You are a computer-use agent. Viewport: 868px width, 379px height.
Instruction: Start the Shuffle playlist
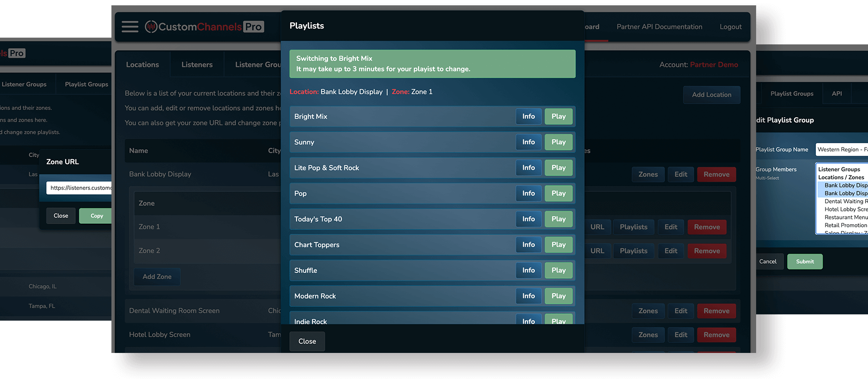pyautogui.click(x=558, y=271)
